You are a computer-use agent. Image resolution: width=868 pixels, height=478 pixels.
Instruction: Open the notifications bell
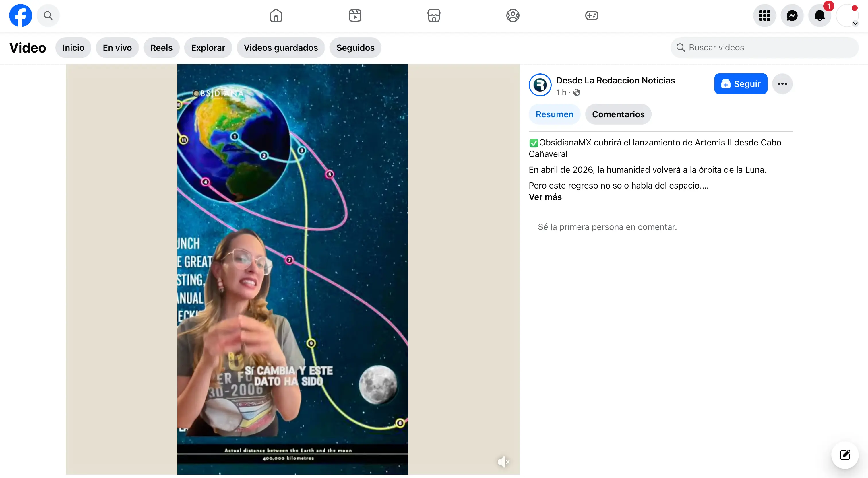point(819,15)
